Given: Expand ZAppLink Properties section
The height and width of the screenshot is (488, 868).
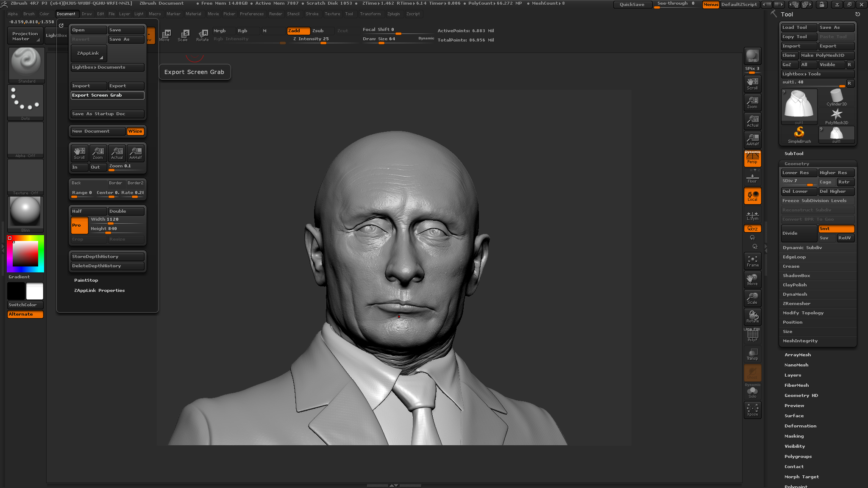Looking at the screenshot, I should tap(100, 291).
